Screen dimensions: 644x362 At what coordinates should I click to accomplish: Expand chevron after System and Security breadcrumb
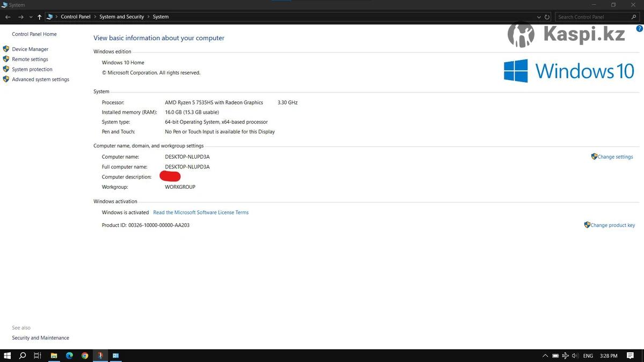pyautogui.click(x=148, y=17)
